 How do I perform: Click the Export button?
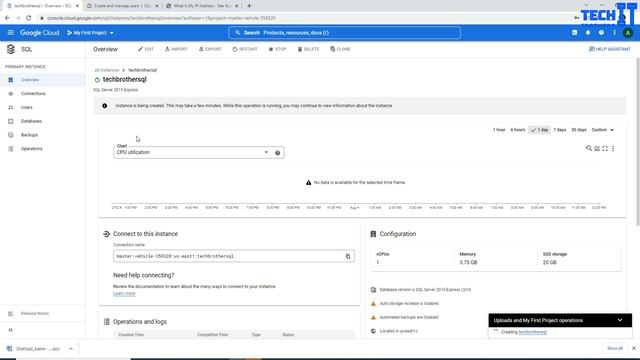(210, 49)
